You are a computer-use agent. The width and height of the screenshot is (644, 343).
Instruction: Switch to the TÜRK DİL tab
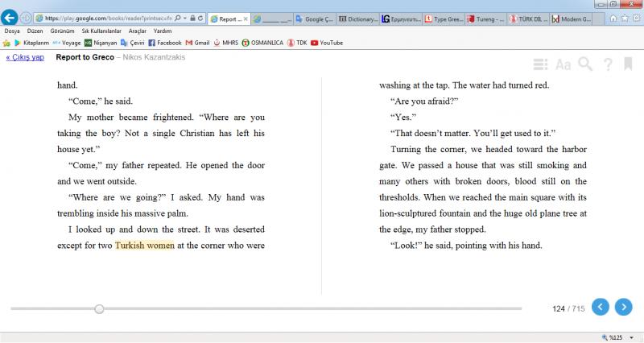pyautogui.click(x=529, y=19)
